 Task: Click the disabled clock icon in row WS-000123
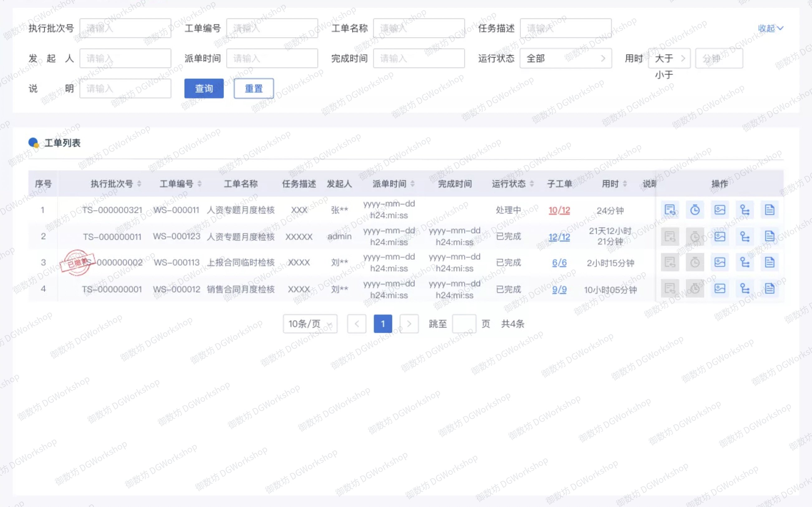click(695, 236)
